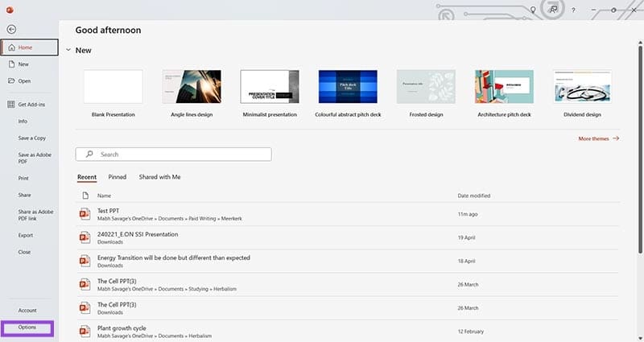This screenshot has height=342, width=644.
Task: Open the Test PPT file
Action: pos(348,214)
